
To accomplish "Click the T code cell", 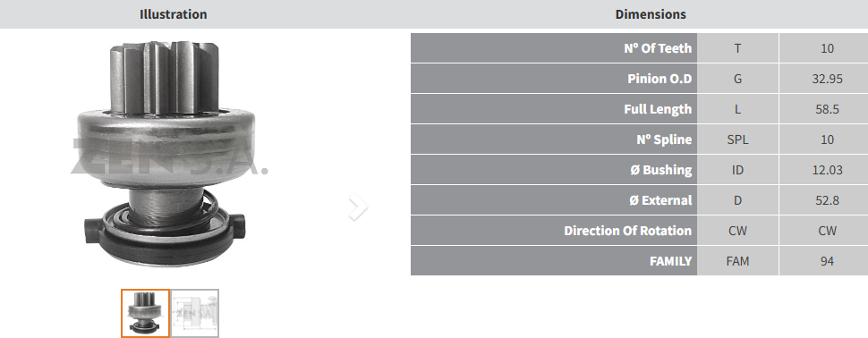I will coord(738,48).
